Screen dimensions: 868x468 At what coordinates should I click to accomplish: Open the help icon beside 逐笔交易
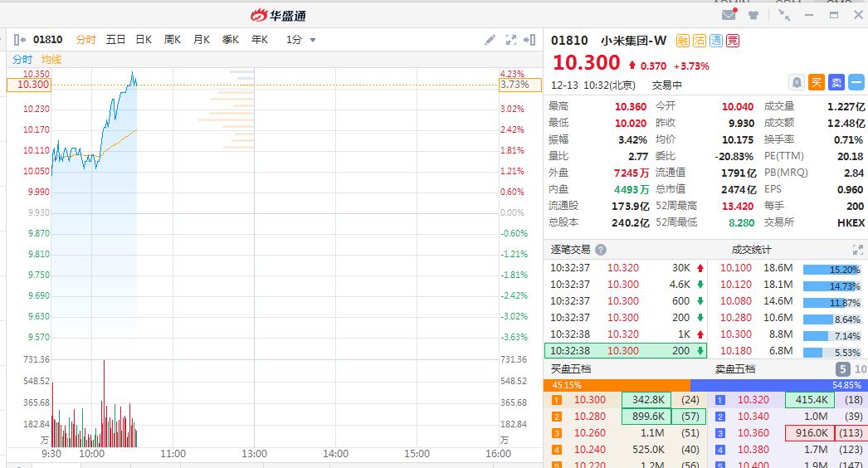click(x=601, y=250)
